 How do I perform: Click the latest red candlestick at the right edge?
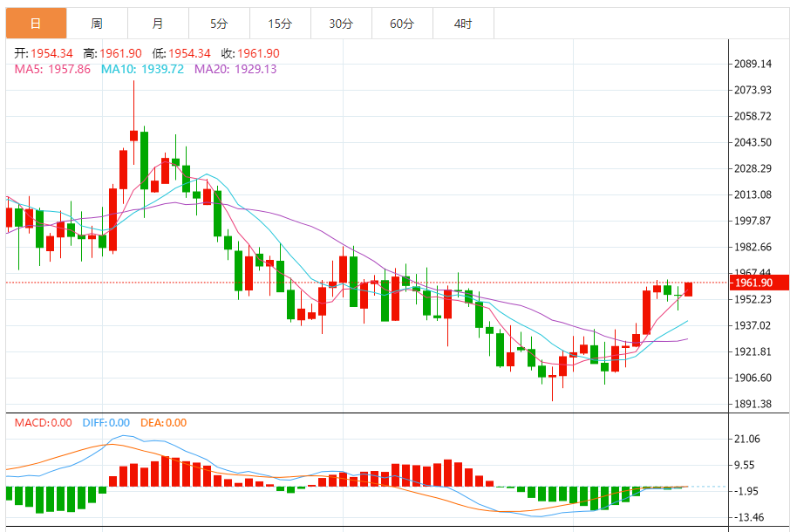688,290
